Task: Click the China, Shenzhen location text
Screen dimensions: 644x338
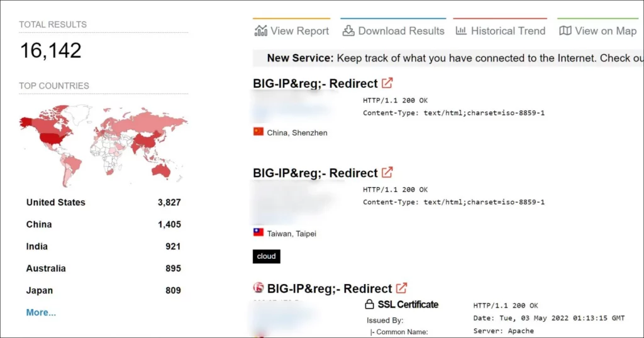Action: tap(297, 133)
